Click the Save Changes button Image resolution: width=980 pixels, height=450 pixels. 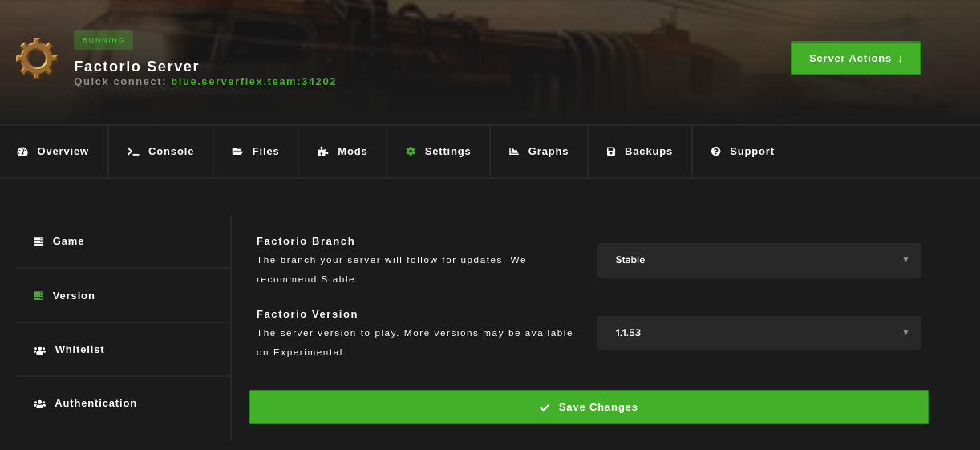tap(589, 407)
